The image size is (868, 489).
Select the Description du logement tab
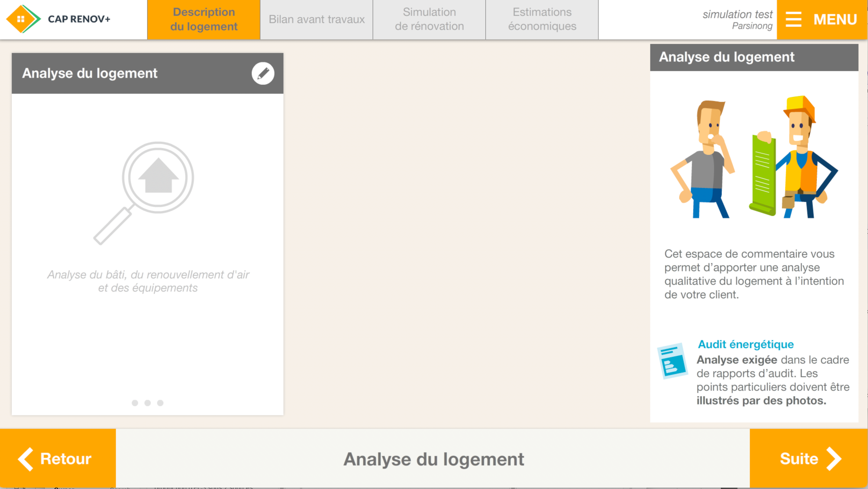click(x=204, y=19)
